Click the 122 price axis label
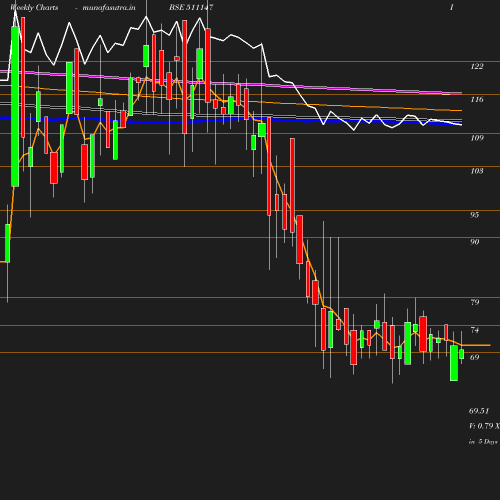500x500 pixels. point(477,66)
